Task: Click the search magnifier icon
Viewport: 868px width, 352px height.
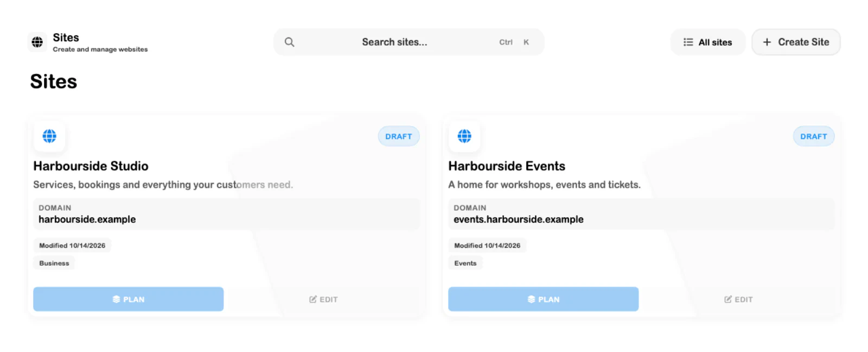Action: click(x=289, y=42)
